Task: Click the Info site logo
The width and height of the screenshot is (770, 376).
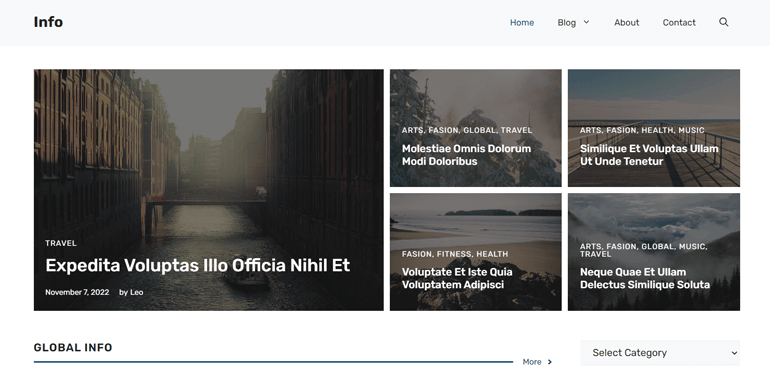Action: [x=48, y=22]
